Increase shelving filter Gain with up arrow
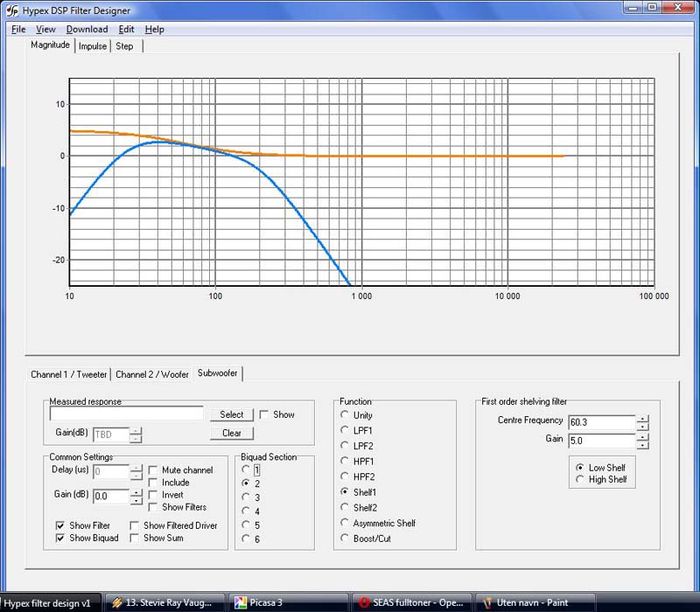This screenshot has width=700, height=612. 642,437
